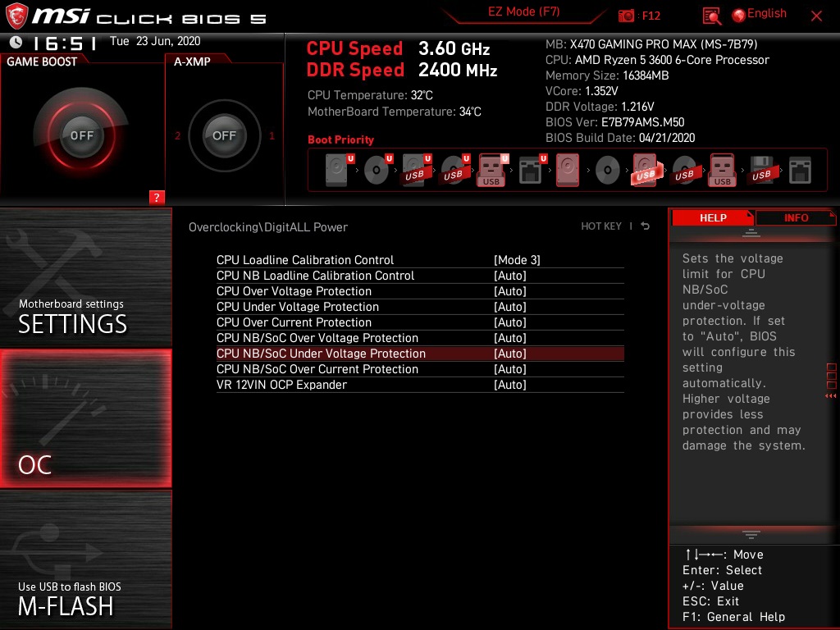Image resolution: width=840 pixels, height=630 pixels.
Task: Open CPU NB/SoC Over Voltage Protection [Auto] value
Action: click(x=510, y=337)
